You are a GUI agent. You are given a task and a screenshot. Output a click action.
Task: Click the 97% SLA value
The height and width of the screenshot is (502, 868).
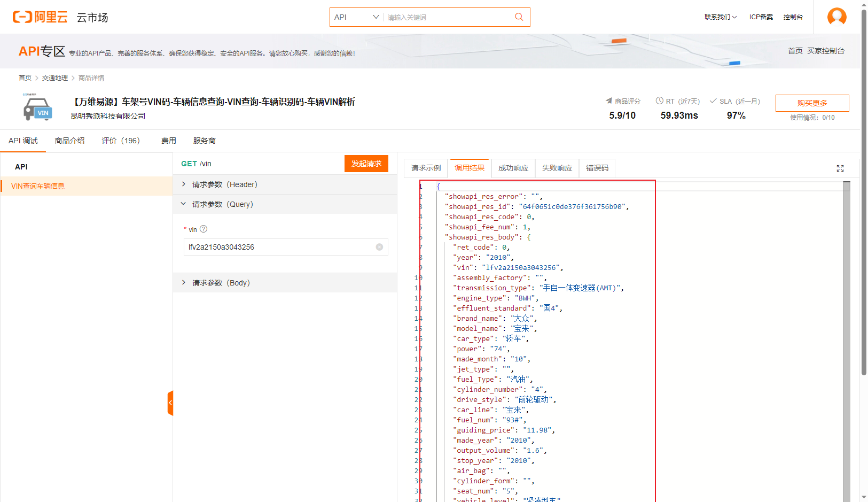(736, 115)
